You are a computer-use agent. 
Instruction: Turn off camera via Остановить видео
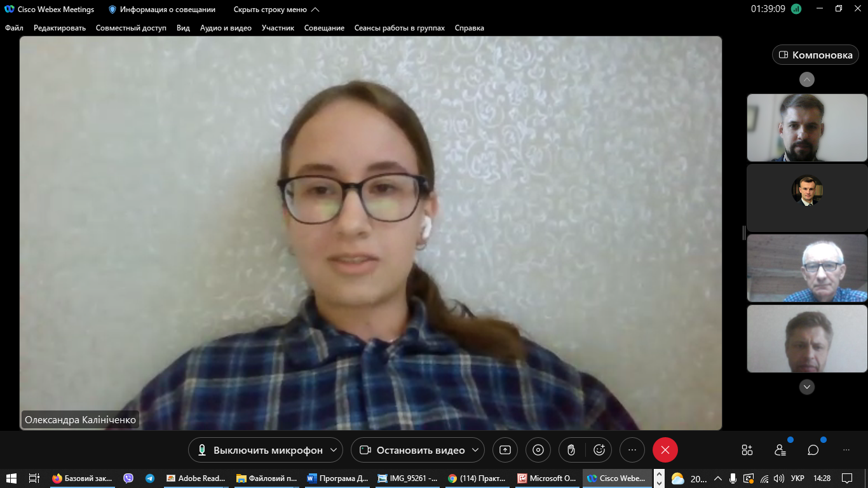[412, 450]
